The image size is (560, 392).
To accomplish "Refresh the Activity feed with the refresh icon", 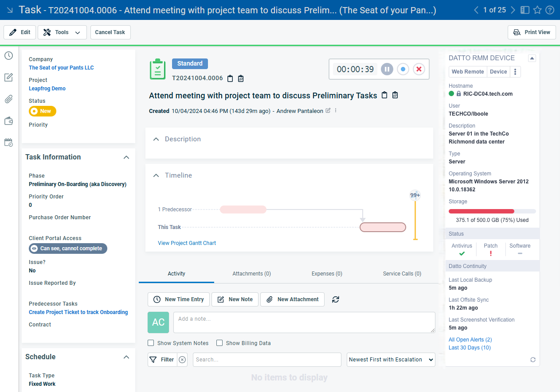I will pyautogui.click(x=336, y=299).
